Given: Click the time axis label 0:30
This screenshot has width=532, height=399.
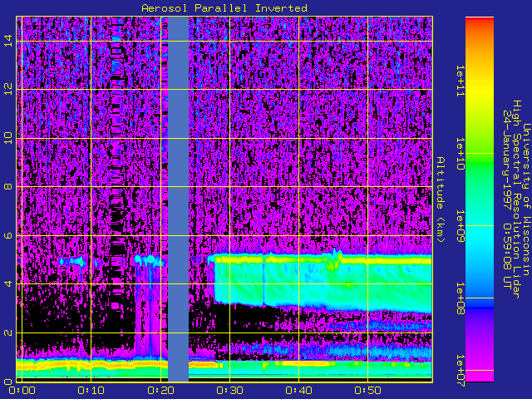Looking at the screenshot, I should coord(229,391).
